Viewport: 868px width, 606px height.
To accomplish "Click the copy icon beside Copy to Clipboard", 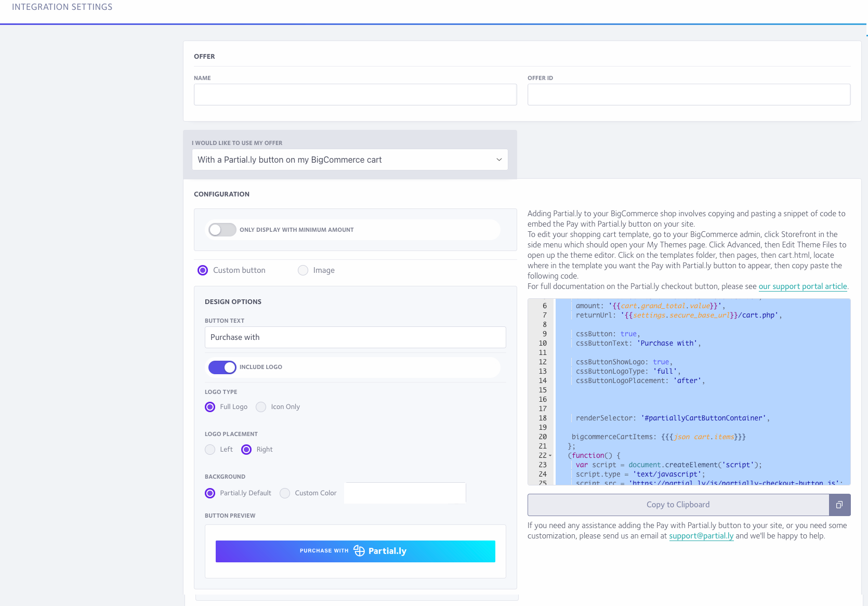I will [x=839, y=505].
